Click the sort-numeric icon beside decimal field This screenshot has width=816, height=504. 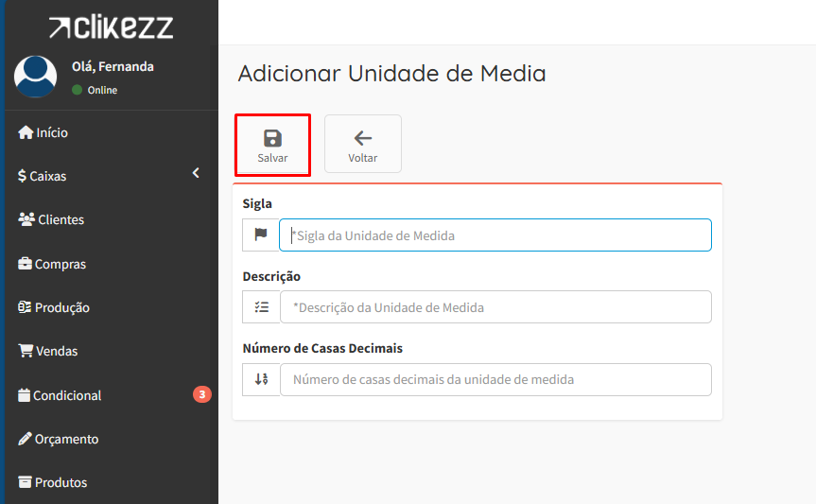point(261,379)
